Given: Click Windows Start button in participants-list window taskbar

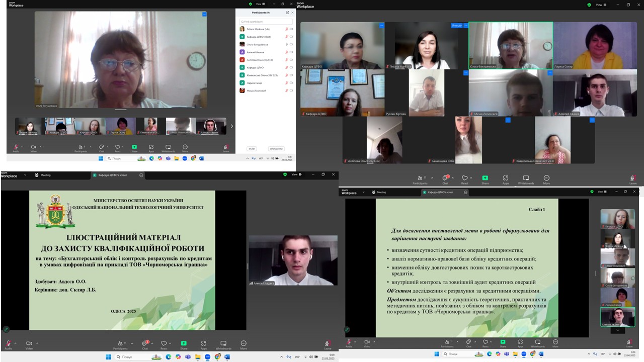Looking at the screenshot, I should click(x=101, y=158).
